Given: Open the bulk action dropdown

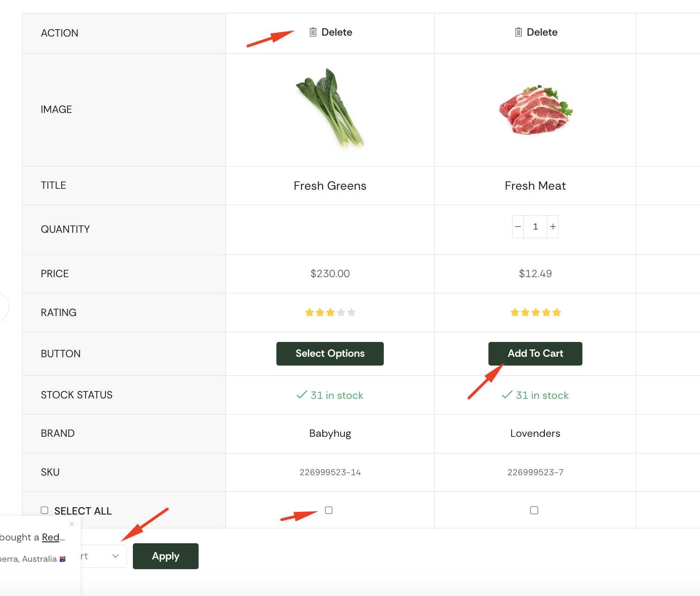Looking at the screenshot, I should pyautogui.click(x=103, y=556).
